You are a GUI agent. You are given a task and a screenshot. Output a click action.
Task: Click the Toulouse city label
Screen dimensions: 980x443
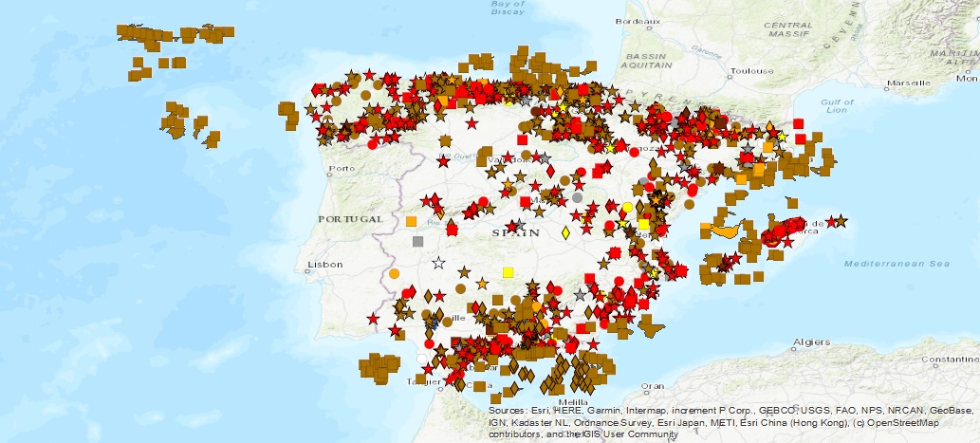pos(752,71)
